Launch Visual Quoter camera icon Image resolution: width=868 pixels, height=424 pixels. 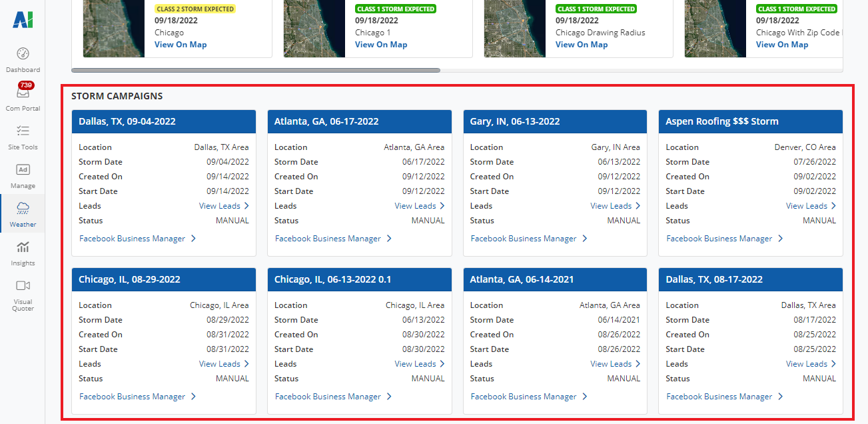[23, 285]
